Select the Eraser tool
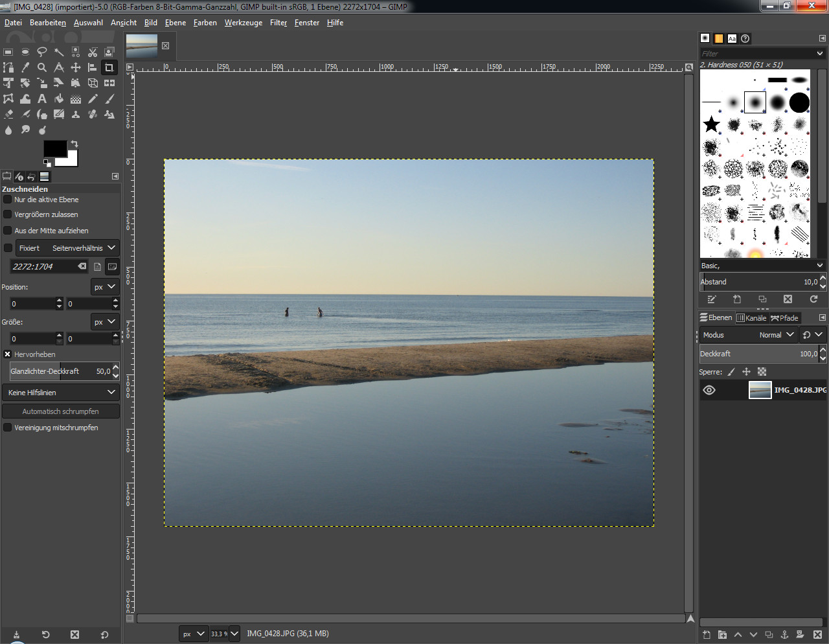Image resolution: width=829 pixels, height=644 pixels. (8, 114)
